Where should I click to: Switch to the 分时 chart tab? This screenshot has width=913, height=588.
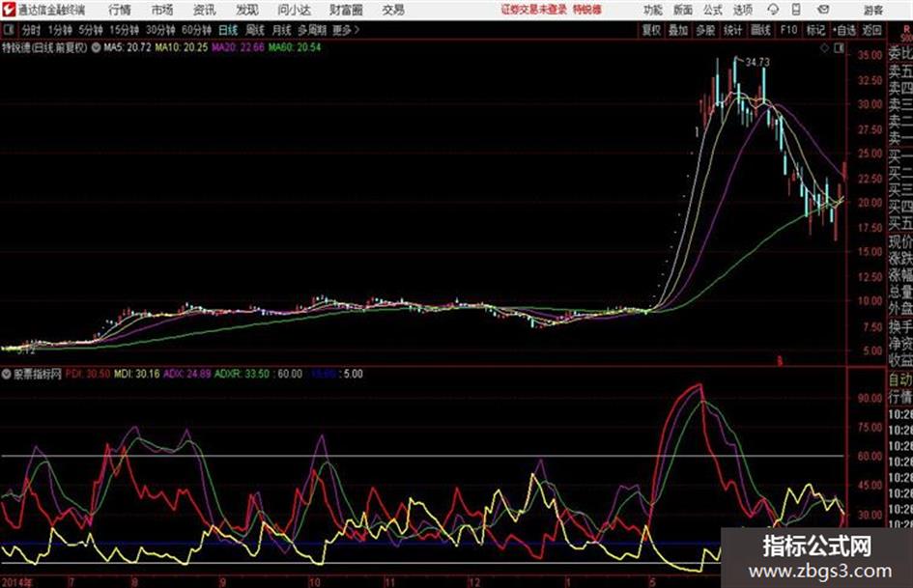click(32, 30)
